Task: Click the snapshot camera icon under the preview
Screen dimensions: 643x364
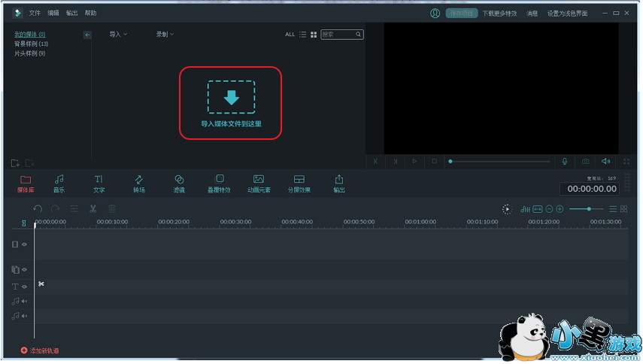Action: click(585, 162)
